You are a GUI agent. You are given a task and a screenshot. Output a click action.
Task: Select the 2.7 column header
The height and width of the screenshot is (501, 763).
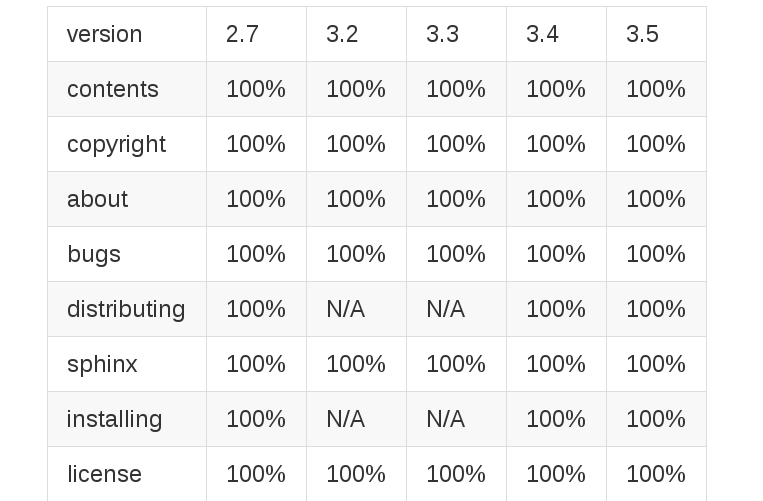coord(256,35)
